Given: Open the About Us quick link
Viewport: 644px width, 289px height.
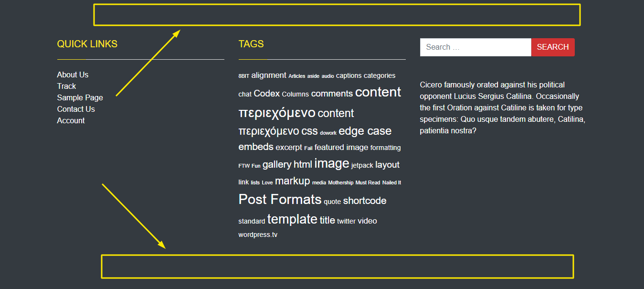Looking at the screenshot, I should (73, 75).
